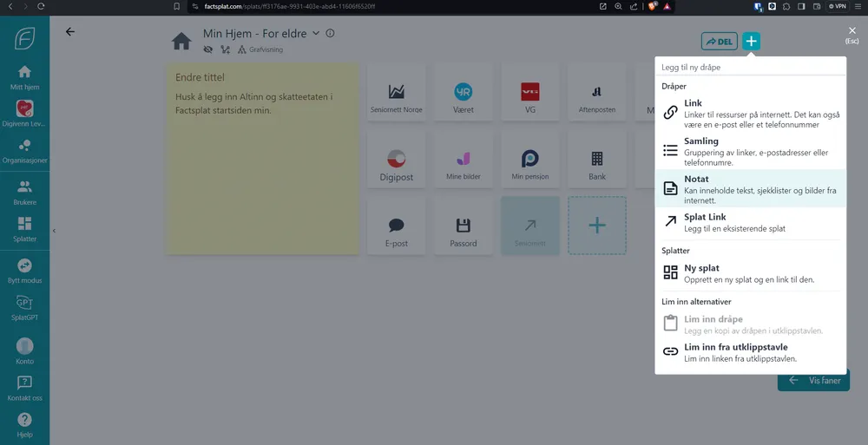Click the teal plus add button
The image size is (868, 445).
pyautogui.click(x=752, y=41)
